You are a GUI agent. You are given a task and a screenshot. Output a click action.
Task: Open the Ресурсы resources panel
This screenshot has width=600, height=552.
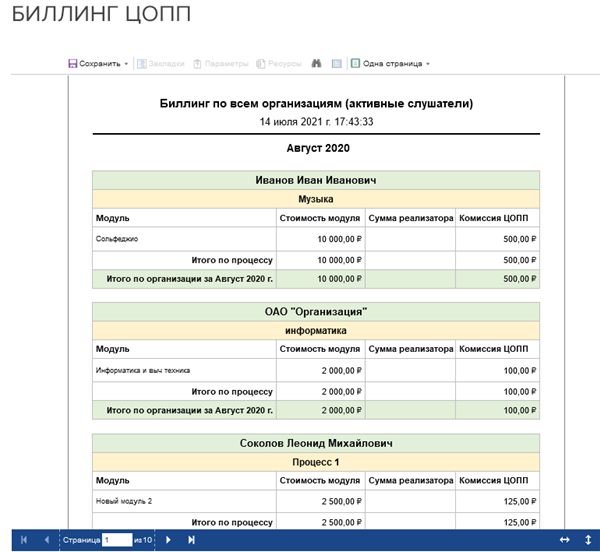(280, 63)
